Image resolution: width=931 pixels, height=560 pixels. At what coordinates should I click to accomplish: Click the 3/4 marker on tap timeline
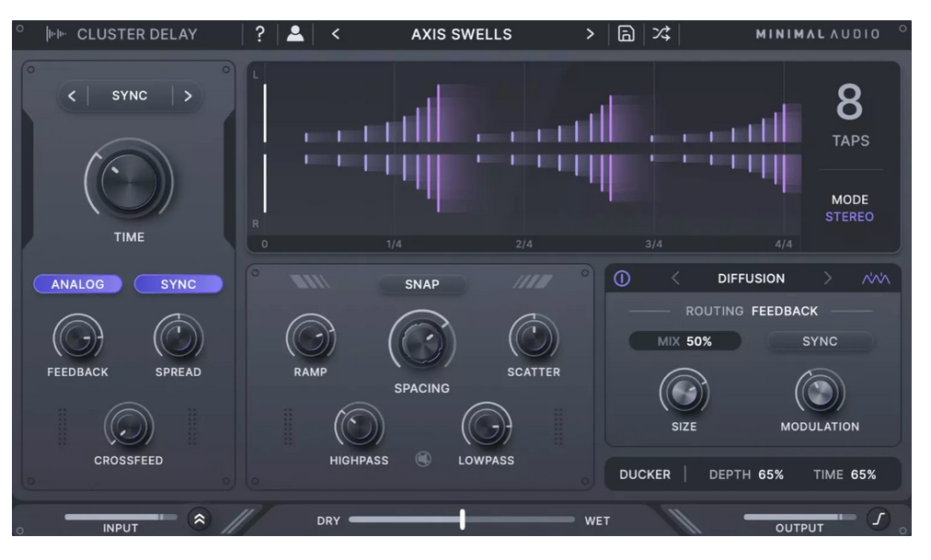(654, 244)
